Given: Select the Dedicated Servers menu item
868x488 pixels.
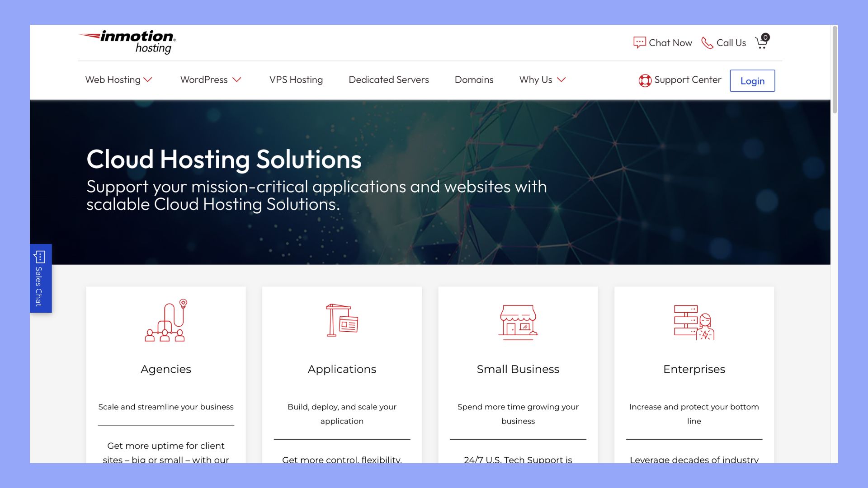Looking at the screenshot, I should [x=388, y=80].
